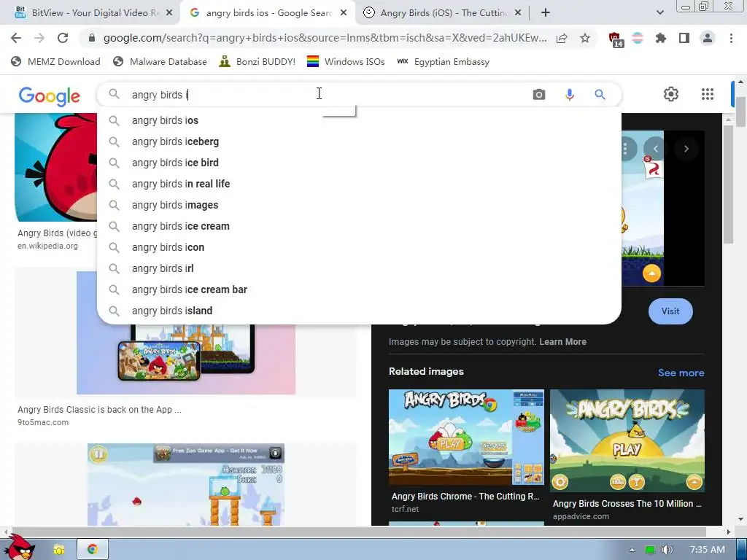
Task: Click the Angry Birds Start button on taskbar
Action: 19,547
